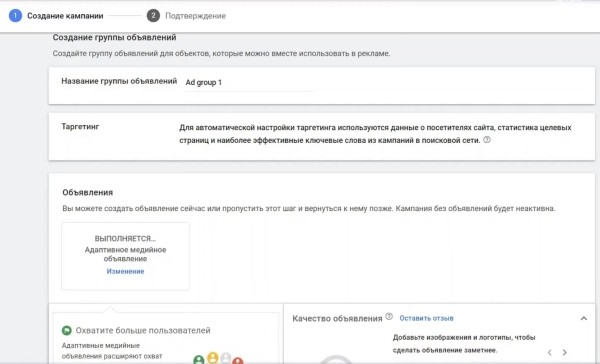Click the Таргетинг section label

(80, 126)
